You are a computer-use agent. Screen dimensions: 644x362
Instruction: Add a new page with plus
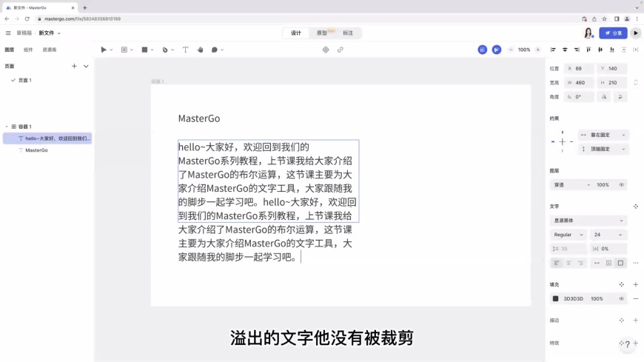74,66
